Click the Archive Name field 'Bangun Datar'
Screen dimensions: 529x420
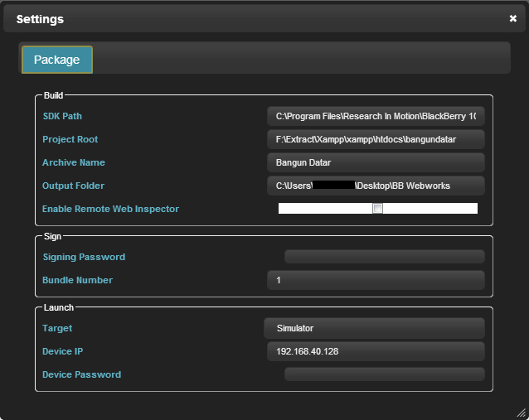pyautogui.click(x=376, y=162)
